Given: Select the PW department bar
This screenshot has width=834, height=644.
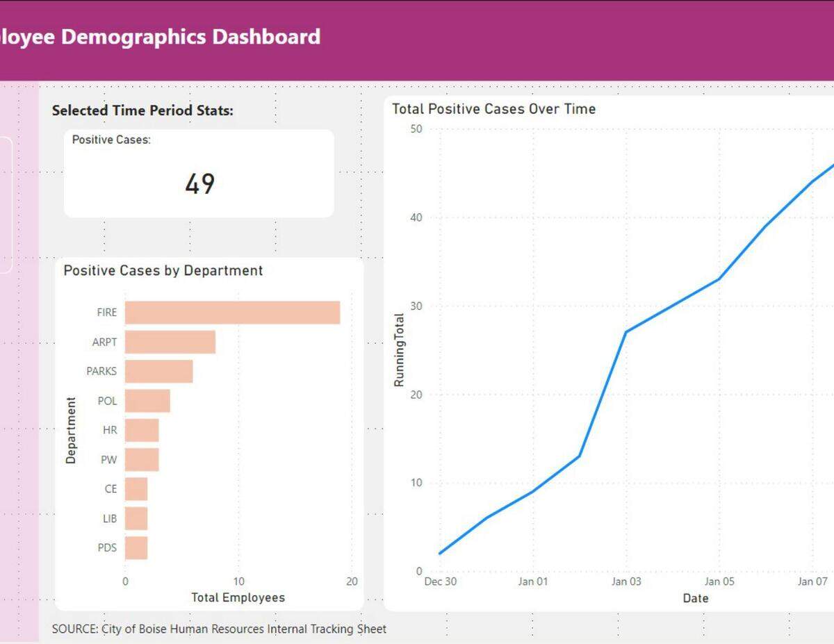Looking at the screenshot, I should click(x=142, y=460).
